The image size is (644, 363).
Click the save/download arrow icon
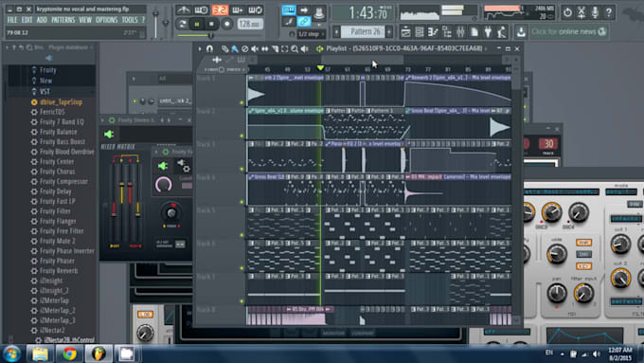pos(521,31)
